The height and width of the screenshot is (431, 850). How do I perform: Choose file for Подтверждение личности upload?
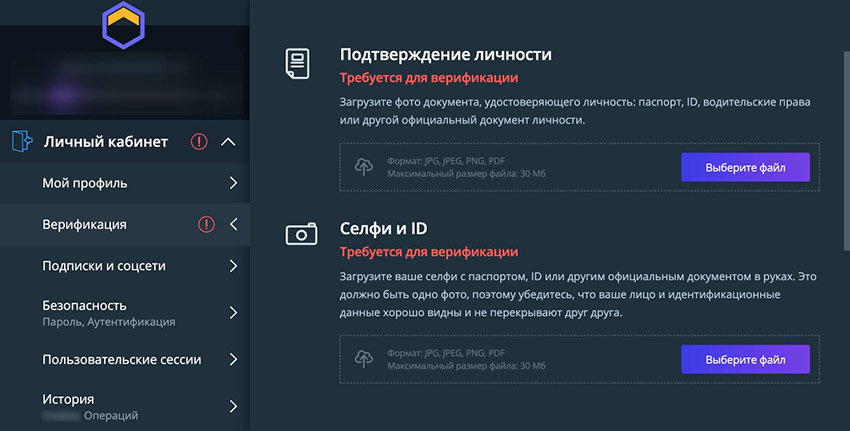tap(745, 168)
